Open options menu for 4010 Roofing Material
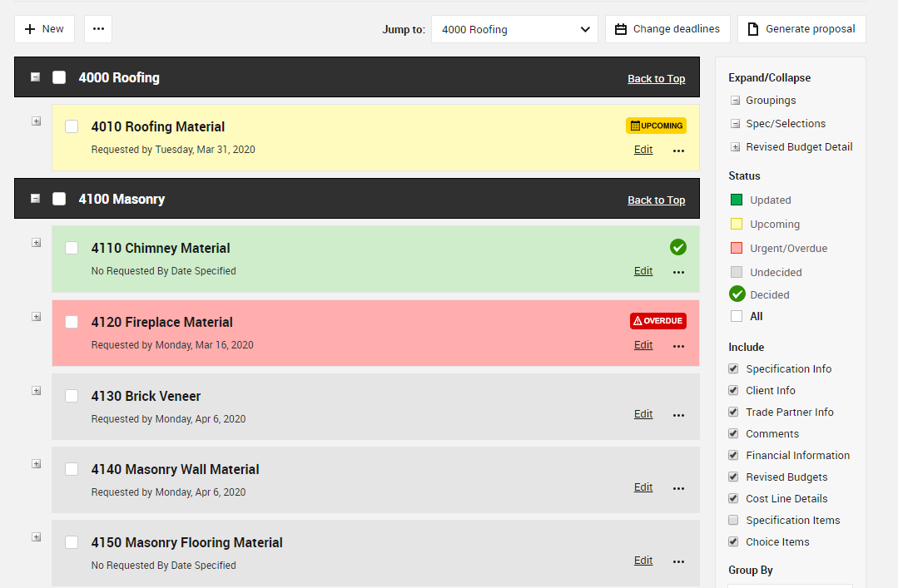This screenshot has height=588, width=898. 678,151
